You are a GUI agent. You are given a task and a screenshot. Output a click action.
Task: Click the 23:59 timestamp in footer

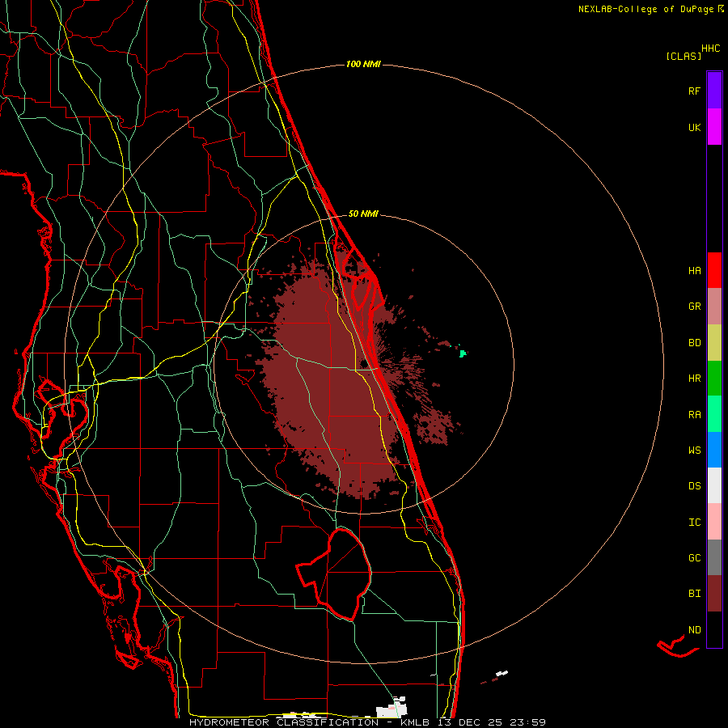click(x=528, y=722)
